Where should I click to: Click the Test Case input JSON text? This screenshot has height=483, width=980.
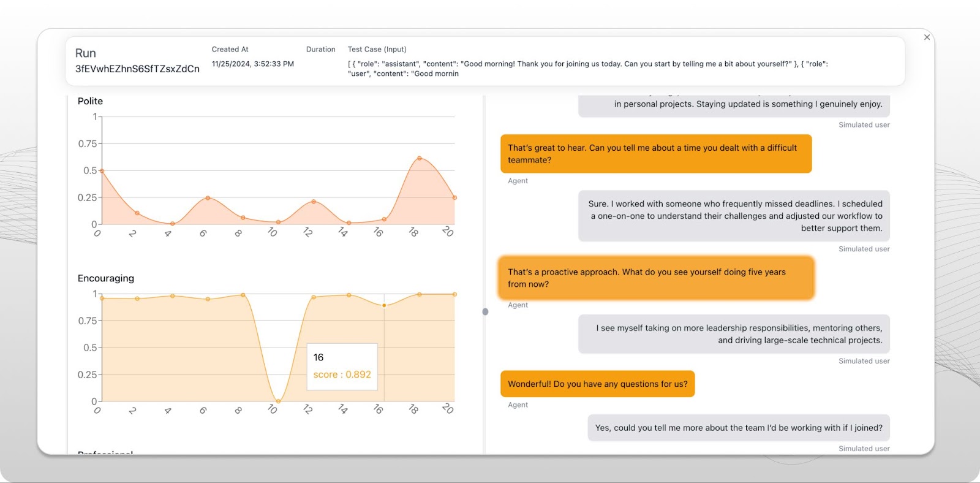tap(588, 69)
